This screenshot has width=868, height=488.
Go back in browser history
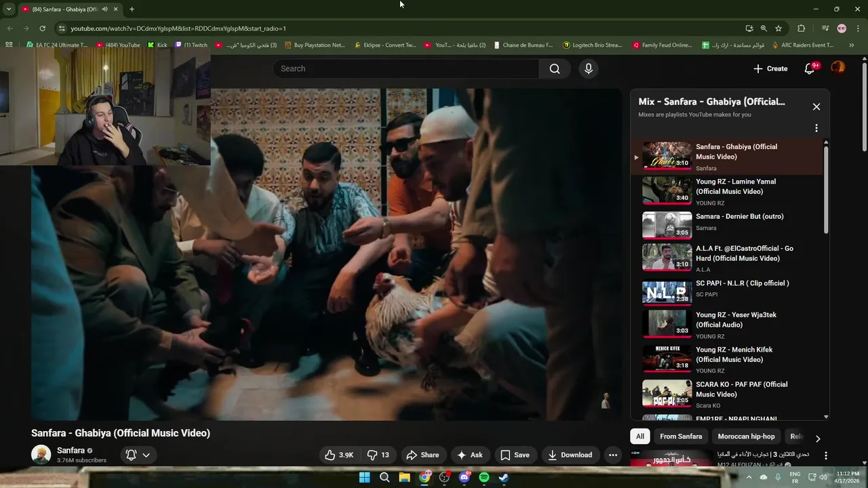coord(9,28)
